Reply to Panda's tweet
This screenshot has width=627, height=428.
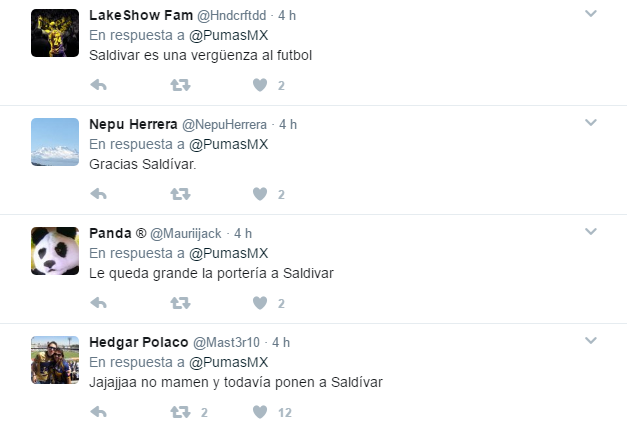click(x=98, y=303)
